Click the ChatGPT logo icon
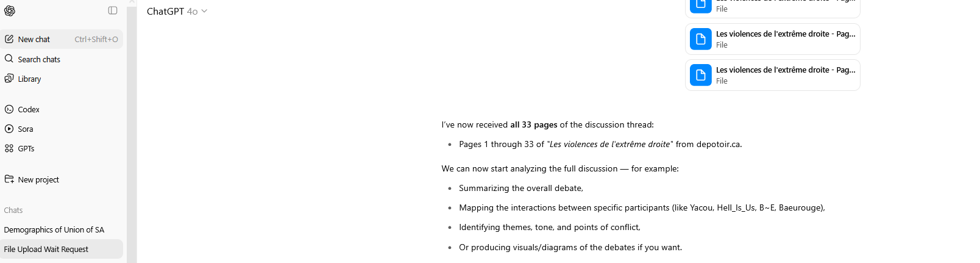 (10, 10)
